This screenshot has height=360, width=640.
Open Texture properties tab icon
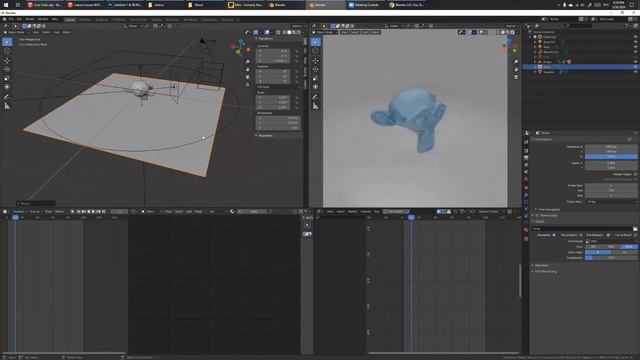coord(526,239)
